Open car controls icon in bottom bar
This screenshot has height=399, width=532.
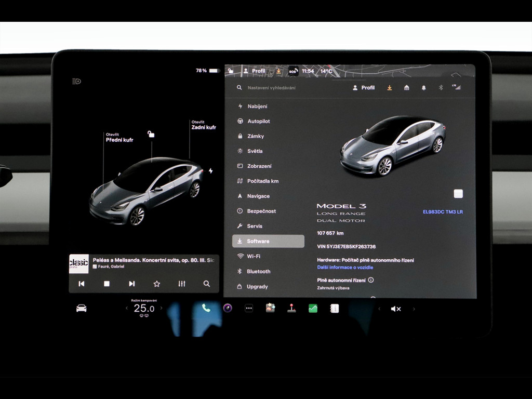81,309
